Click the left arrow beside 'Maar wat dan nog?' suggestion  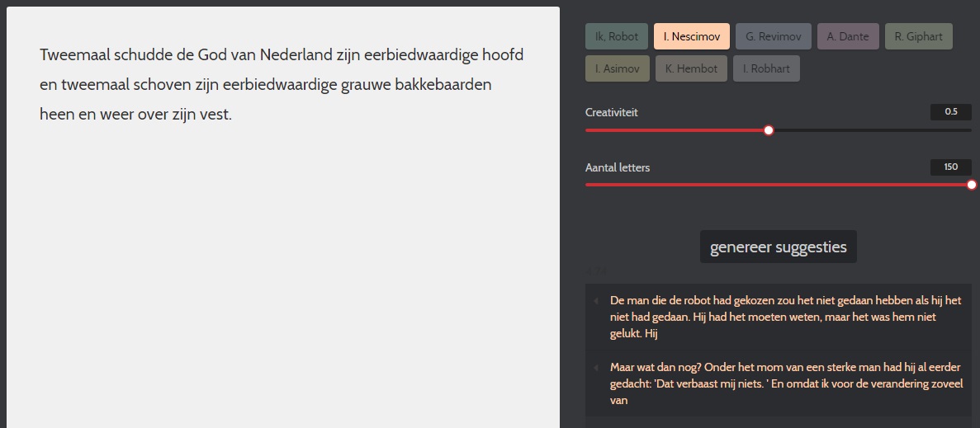[x=596, y=368]
